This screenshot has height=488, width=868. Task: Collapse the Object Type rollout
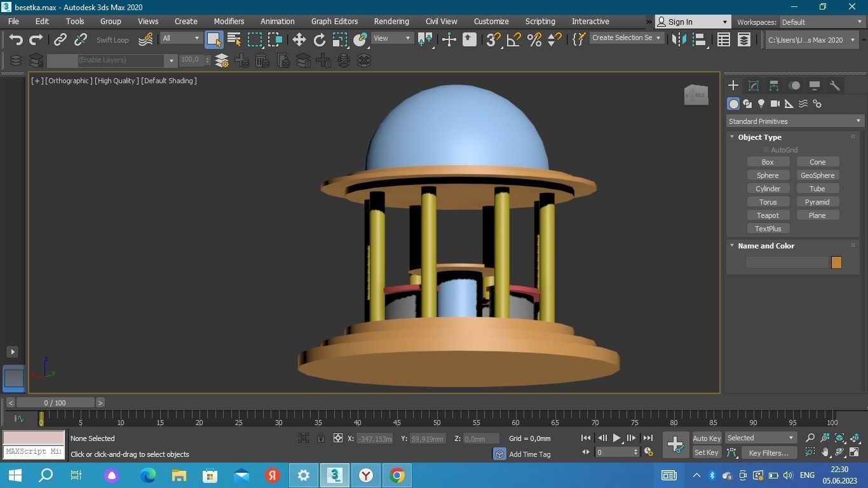[759, 137]
